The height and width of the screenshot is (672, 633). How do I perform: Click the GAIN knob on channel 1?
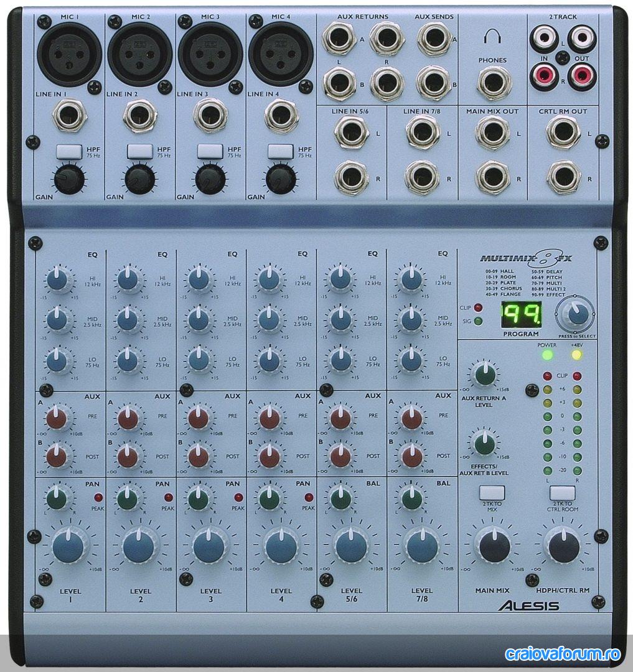click(69, 179)
